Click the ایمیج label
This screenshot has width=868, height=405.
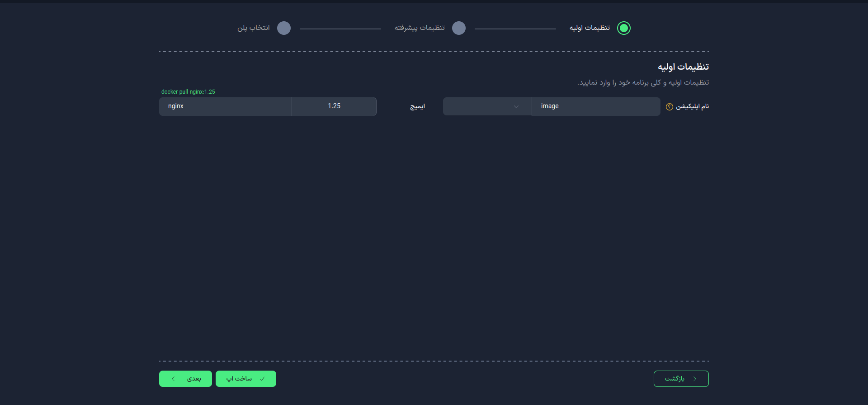coord(417,106)
